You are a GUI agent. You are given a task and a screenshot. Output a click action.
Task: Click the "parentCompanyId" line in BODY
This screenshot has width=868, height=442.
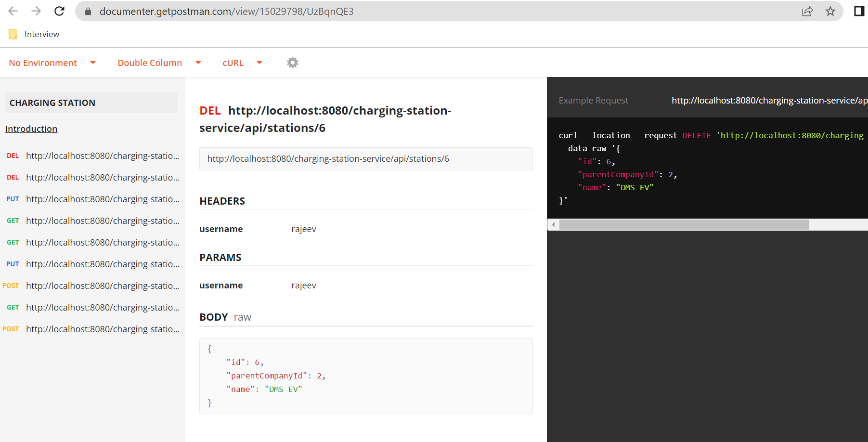pos(276,376)
